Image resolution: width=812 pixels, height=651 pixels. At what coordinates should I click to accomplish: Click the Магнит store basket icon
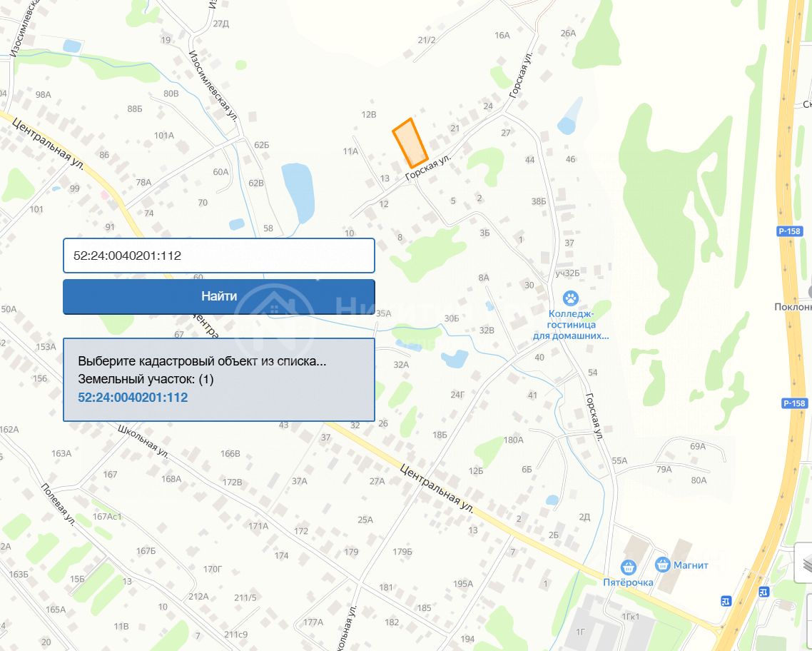click(663, 565)
